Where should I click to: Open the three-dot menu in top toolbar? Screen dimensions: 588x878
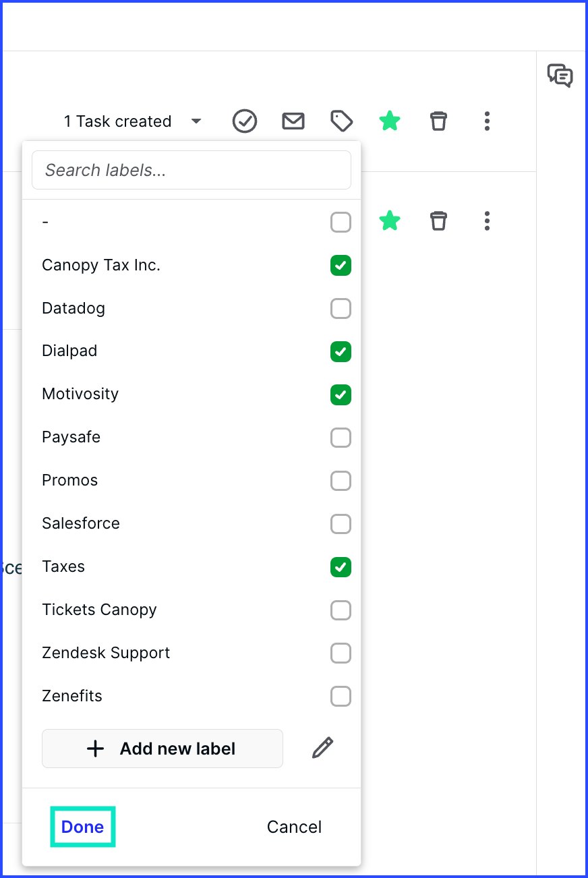pos(488,121)
